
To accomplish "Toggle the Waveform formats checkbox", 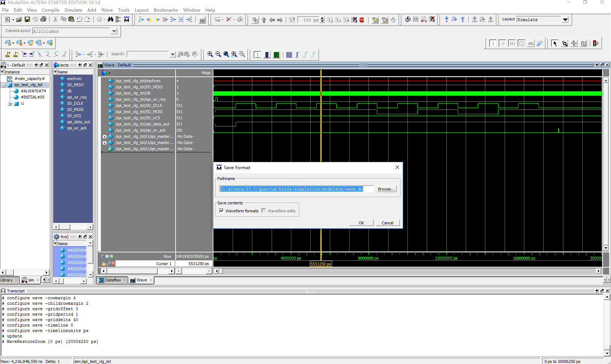I will [x=221, y=211].
